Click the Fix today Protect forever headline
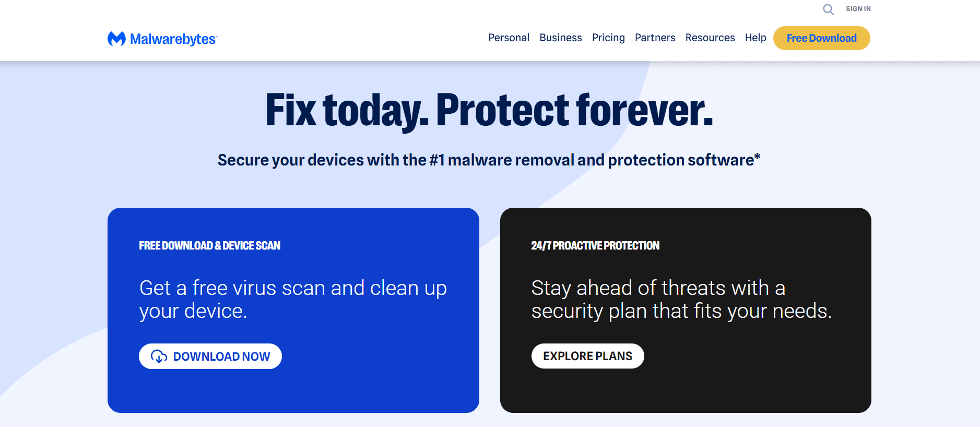This screenshot has width=980, height=427. pos(489,110)
